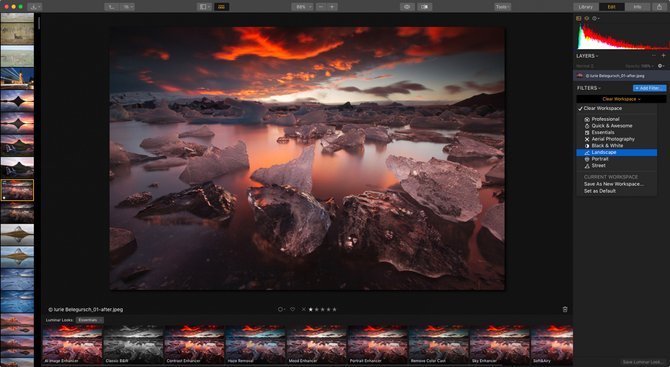Set rating to five stars
Screen dimensions: 670x367
coord(335,309)
